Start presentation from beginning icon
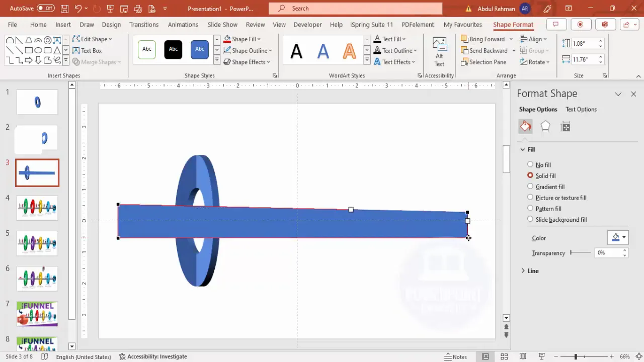This screenshot has width=644, height=362. pos(111,9)
